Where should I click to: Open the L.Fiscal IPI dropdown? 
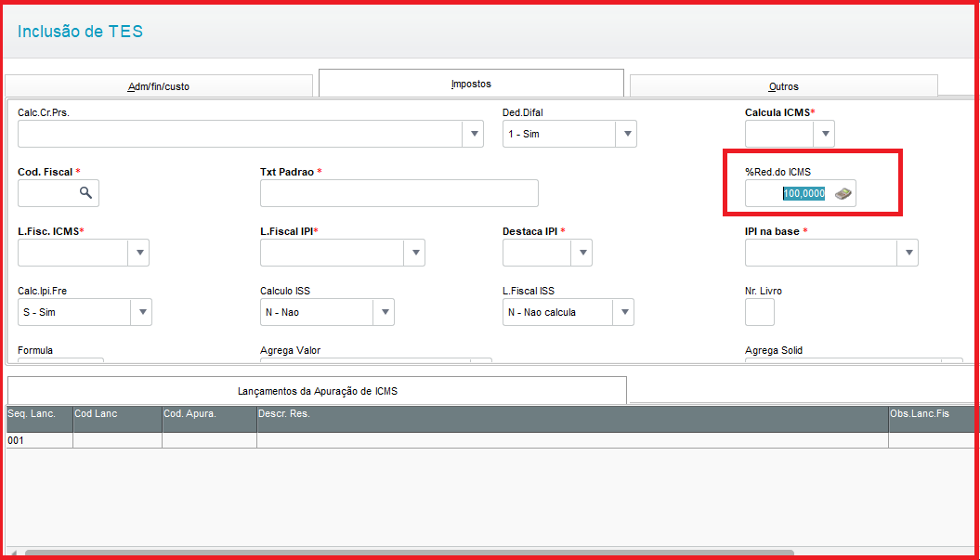point(414,253)
